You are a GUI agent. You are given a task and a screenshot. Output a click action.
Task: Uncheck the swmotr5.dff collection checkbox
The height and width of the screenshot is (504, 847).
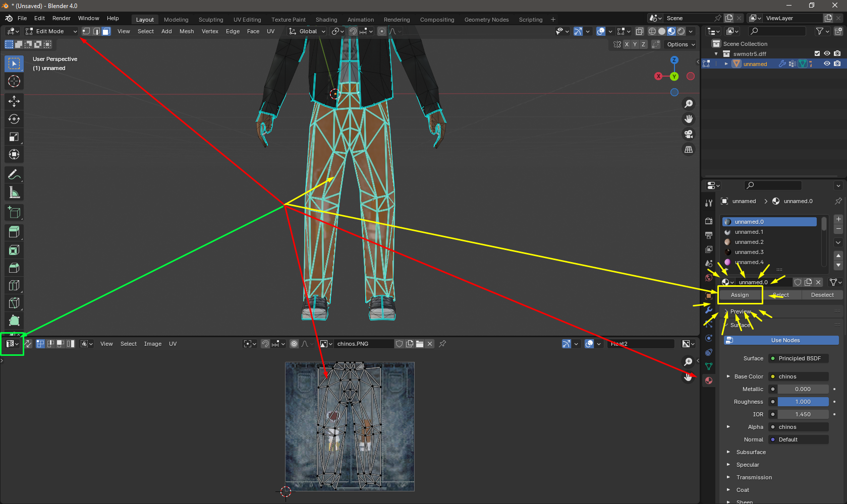point(817,53)
